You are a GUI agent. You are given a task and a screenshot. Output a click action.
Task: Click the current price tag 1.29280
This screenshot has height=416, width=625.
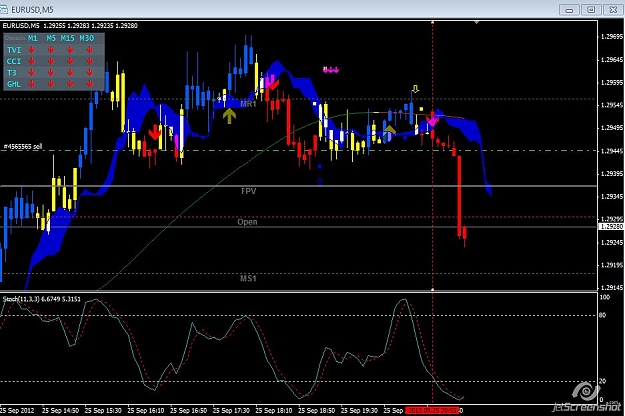click(611, 226)
